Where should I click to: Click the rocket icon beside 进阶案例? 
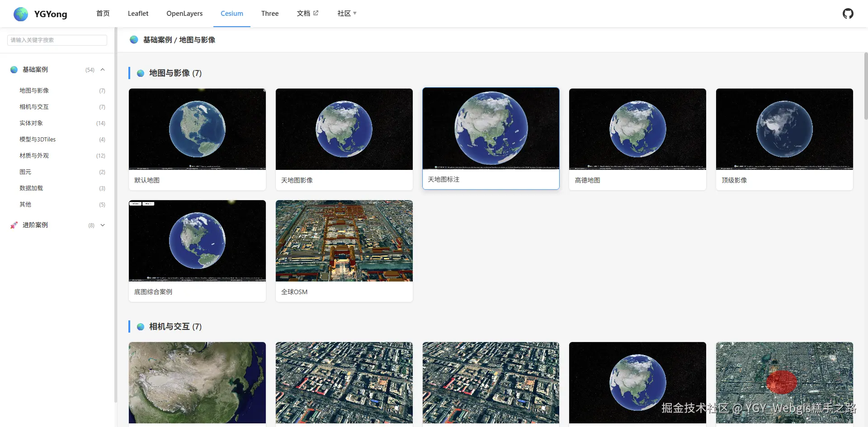coord(14,225)
